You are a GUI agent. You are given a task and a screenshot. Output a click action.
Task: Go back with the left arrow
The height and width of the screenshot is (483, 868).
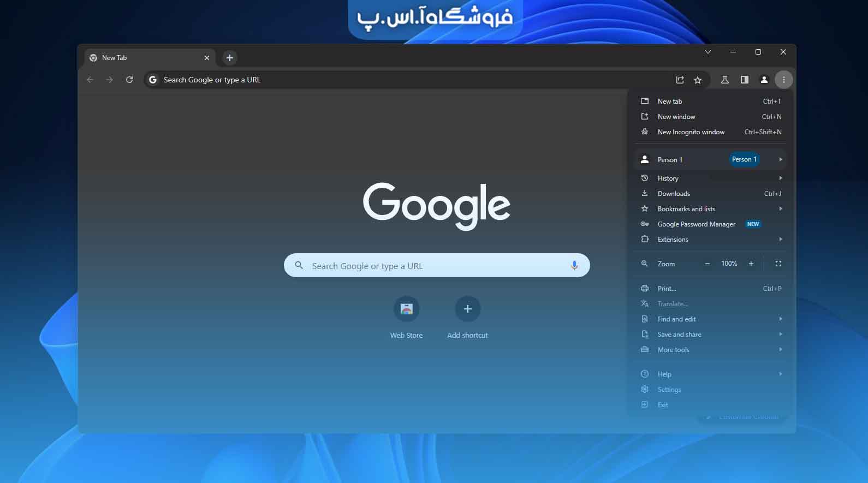coord(90,80)
